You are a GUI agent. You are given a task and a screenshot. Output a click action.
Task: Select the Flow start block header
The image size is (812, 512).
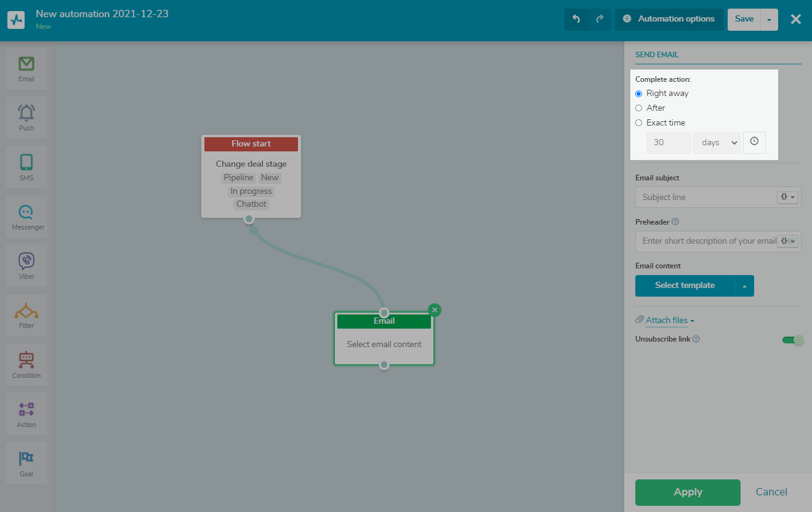coord(251,144)
